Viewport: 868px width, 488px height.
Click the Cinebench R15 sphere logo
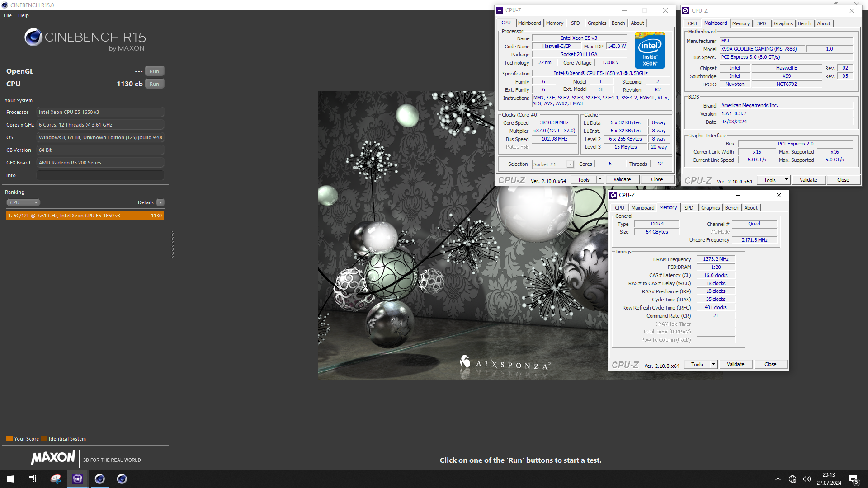(x=33, y=38)
